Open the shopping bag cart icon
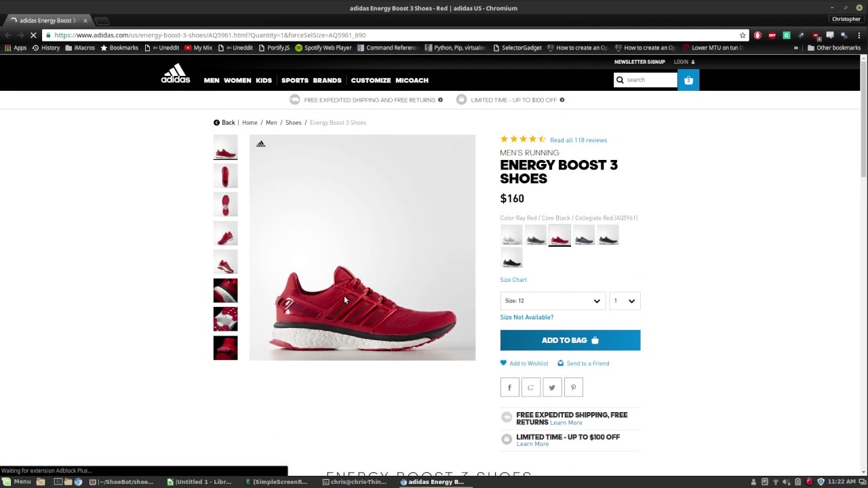The image size is (868, 488). coord(688,80)
